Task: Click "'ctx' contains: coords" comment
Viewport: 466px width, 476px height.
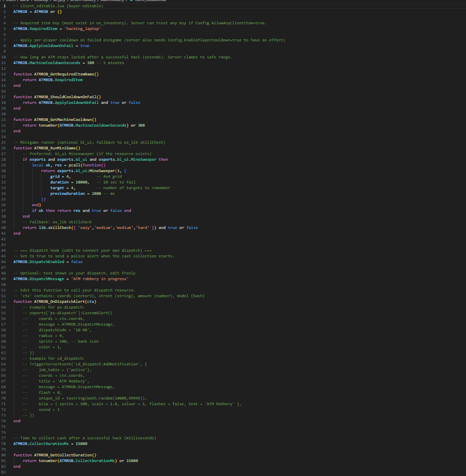Action: 109,296
